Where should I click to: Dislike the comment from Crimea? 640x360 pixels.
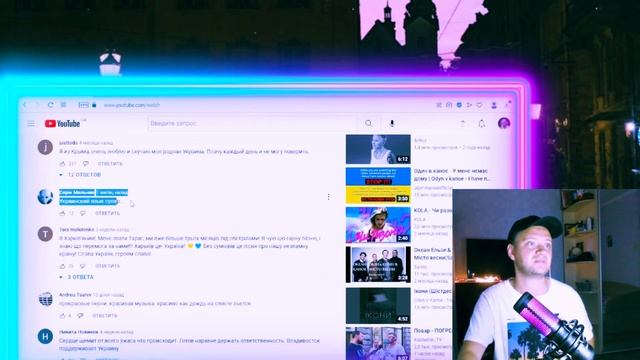click(86, 164)
